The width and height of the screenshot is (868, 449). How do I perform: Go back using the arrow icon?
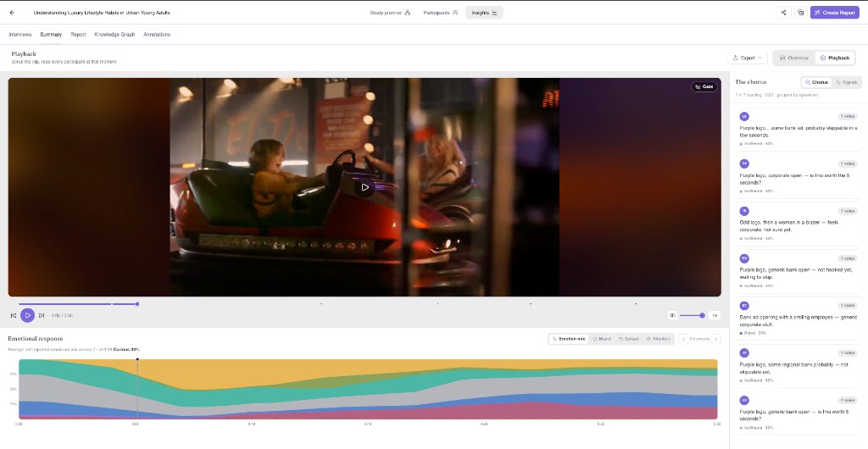coord(12,13)
